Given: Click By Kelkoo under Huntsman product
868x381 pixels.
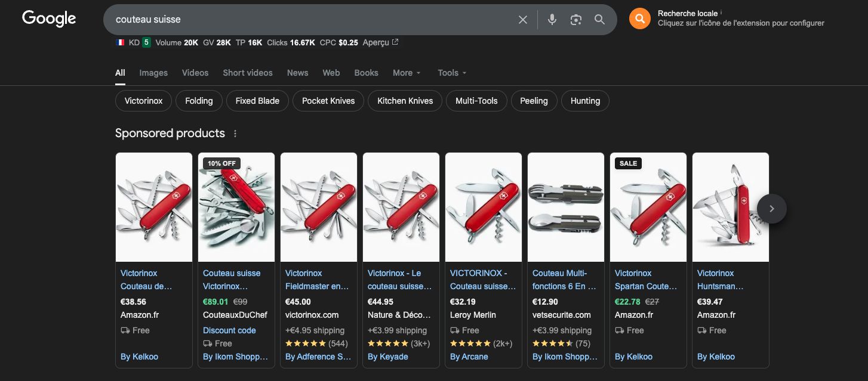Looking at the screenshot, I should (x=716, y=357).
